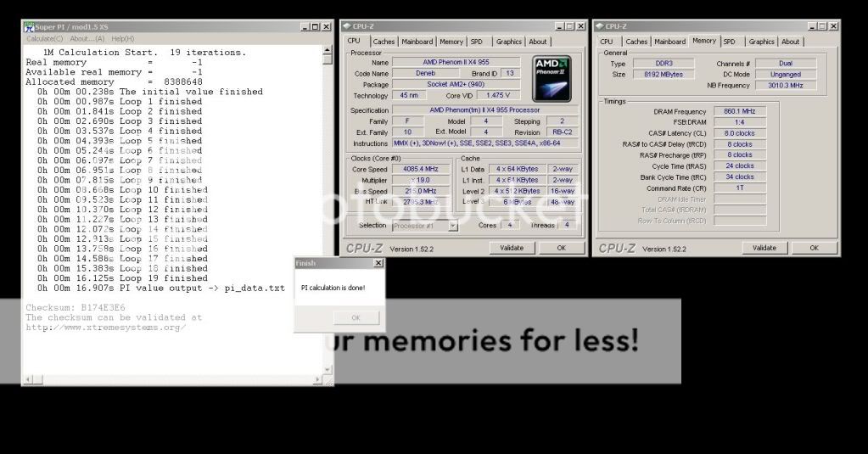
Task: Open the About menu in Super PI
Action: (87, 39)
